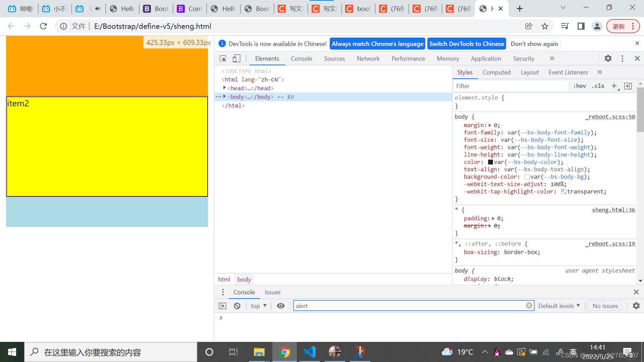Go back with browser back arrow
The height and width of the screenshot is (362, 644).
click(11, 26)
